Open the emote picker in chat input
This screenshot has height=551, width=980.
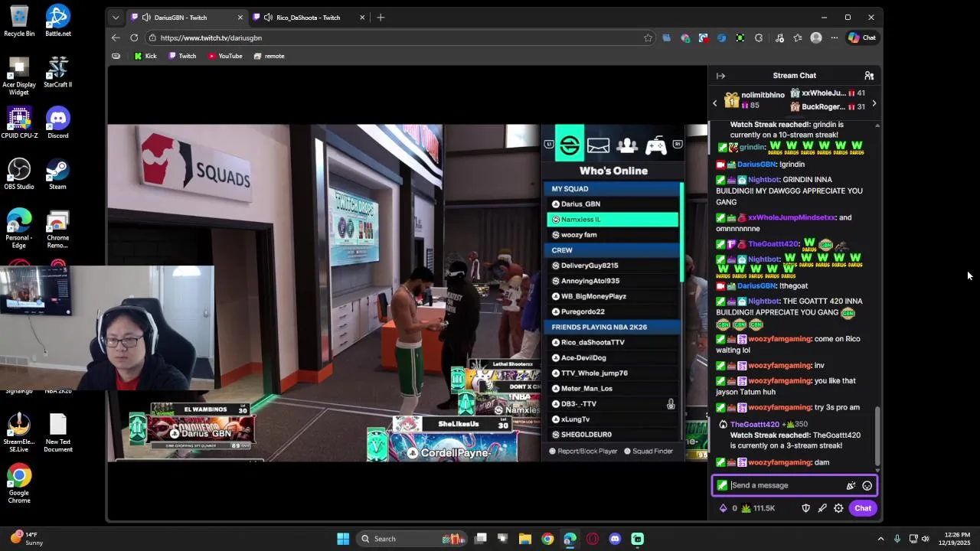(867, 485)
